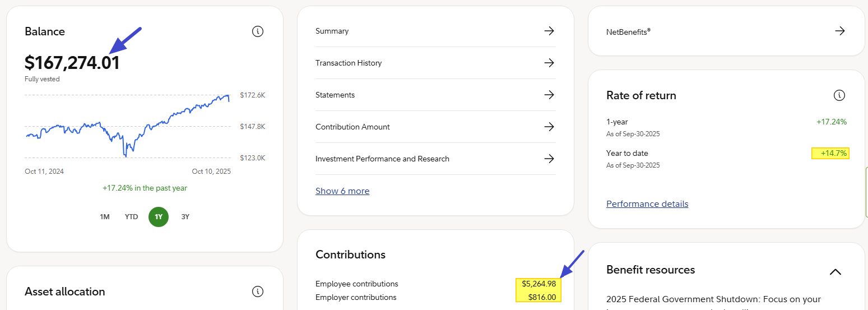This screenshot has width=868, height=310.
Task: Click the balance history line chart
Action: [x=128, y=127]
